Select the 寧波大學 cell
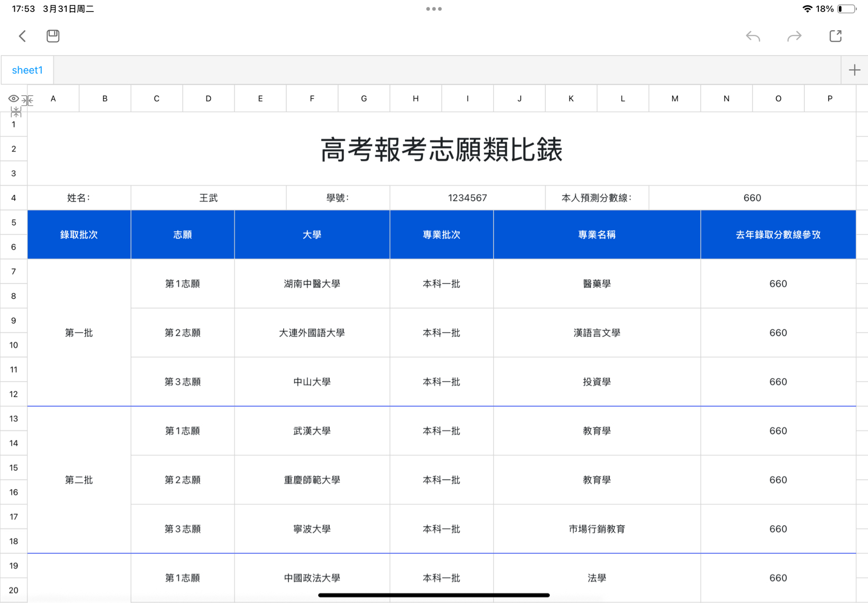 312,529
